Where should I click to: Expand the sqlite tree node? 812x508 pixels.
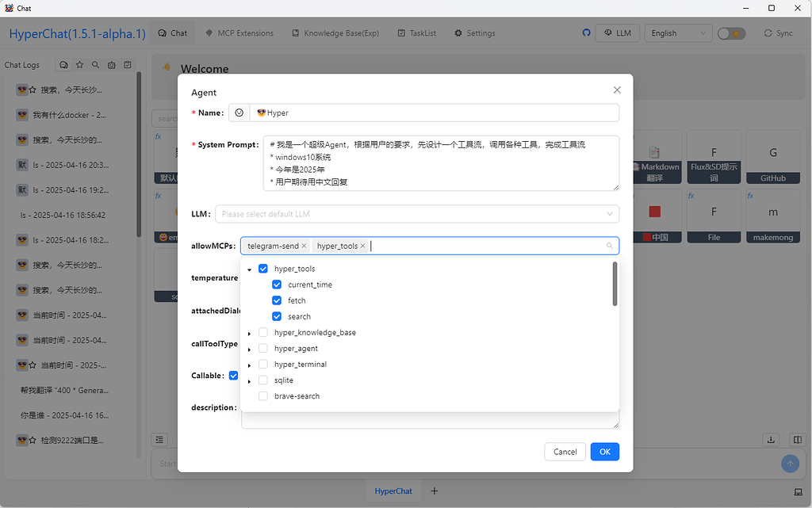pyautogui.click(x=250, y=382)
